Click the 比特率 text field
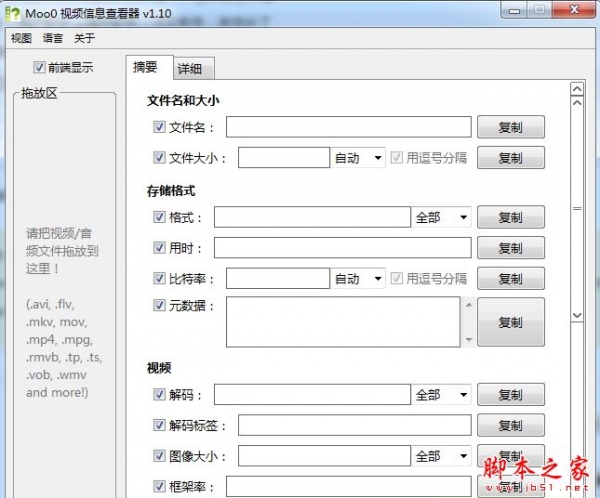The height and width of the screenshot is (498, 600). click(278, 278)
